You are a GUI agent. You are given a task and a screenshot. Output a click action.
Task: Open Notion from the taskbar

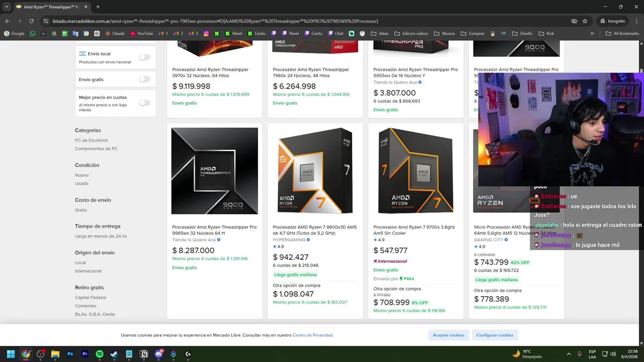point(144,354)
